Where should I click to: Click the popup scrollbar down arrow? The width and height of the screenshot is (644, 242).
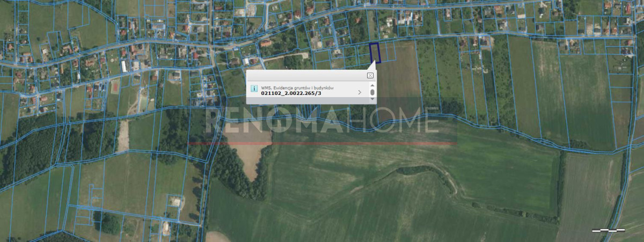(372, 99)
